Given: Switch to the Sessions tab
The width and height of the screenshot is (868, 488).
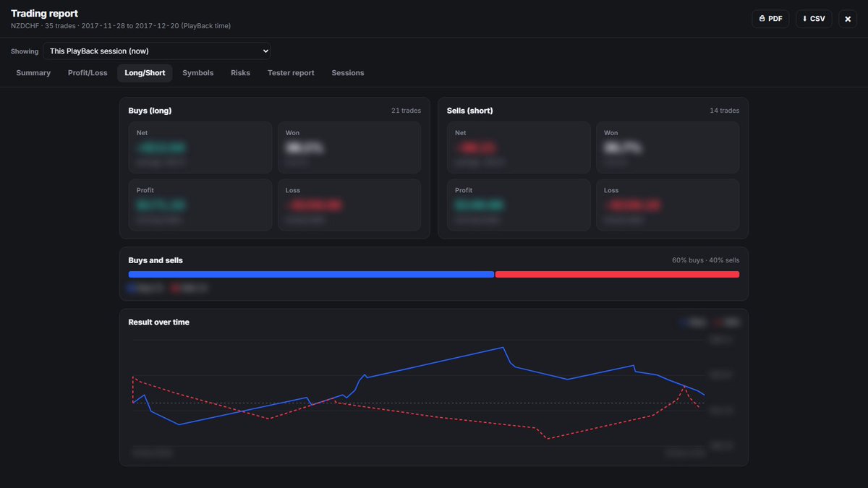Looking at the screenshot, I should click(348, 73).
